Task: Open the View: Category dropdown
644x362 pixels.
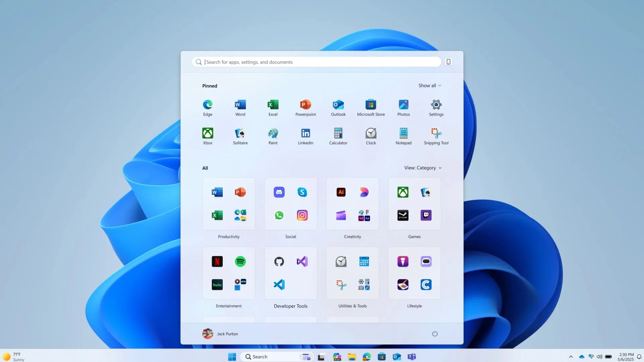Action: coord(423,168)
